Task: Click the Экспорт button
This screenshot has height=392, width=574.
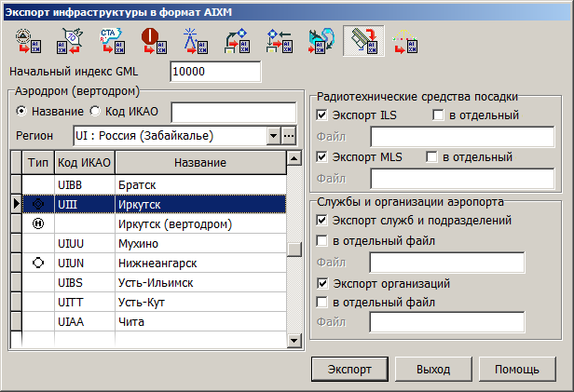Action: pos(349,370)
